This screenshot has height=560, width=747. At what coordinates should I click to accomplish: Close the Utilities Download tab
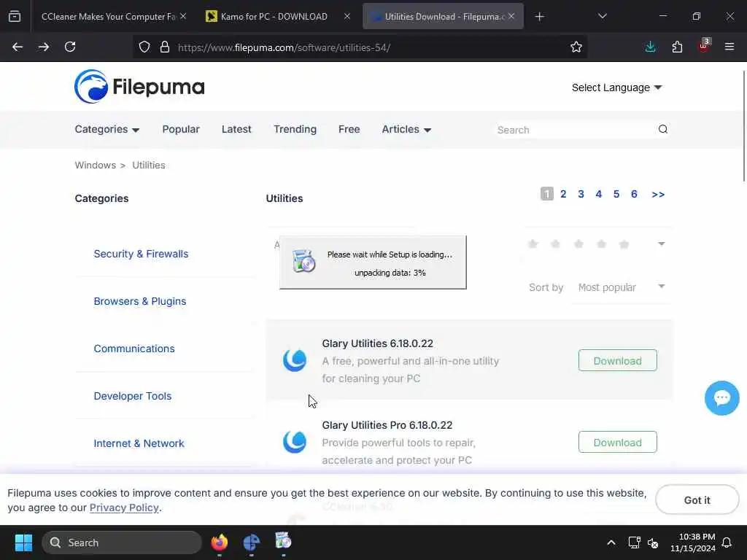pos(511,16)
